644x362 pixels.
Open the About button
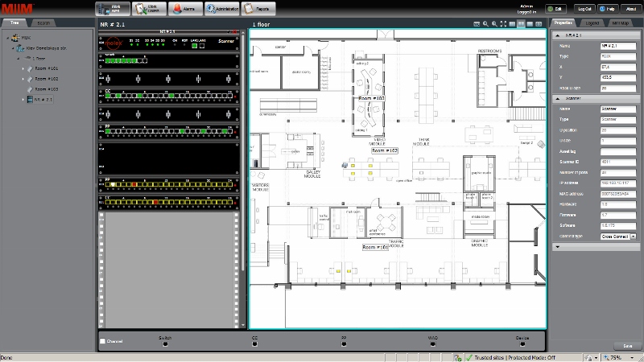tap(630, 9)
